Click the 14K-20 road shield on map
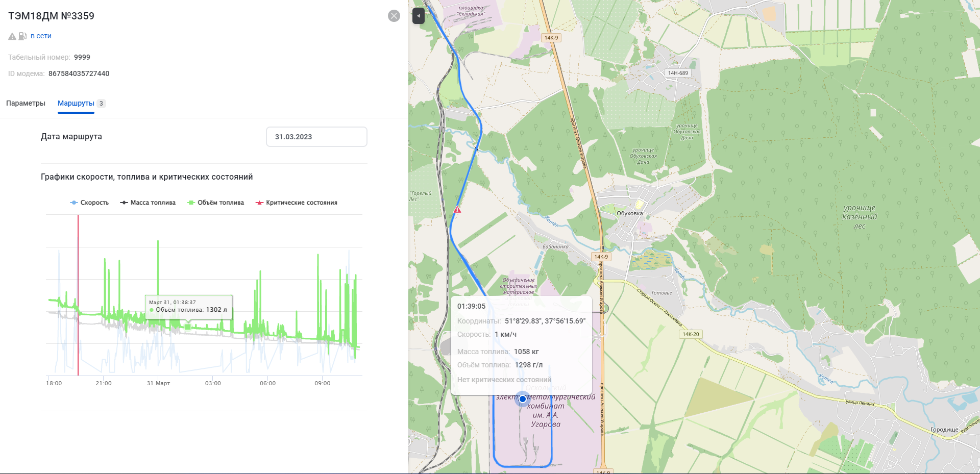The height and width of the screenshot is (474, 980). (x=691, y=334)
